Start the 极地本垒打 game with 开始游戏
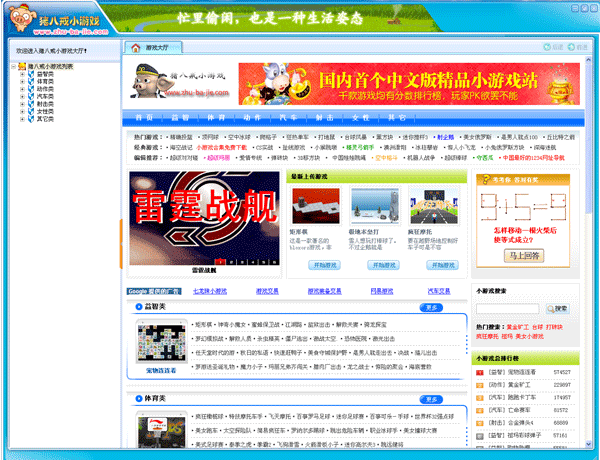The width and height of the screenshot is (600, 460). (383, 265)
